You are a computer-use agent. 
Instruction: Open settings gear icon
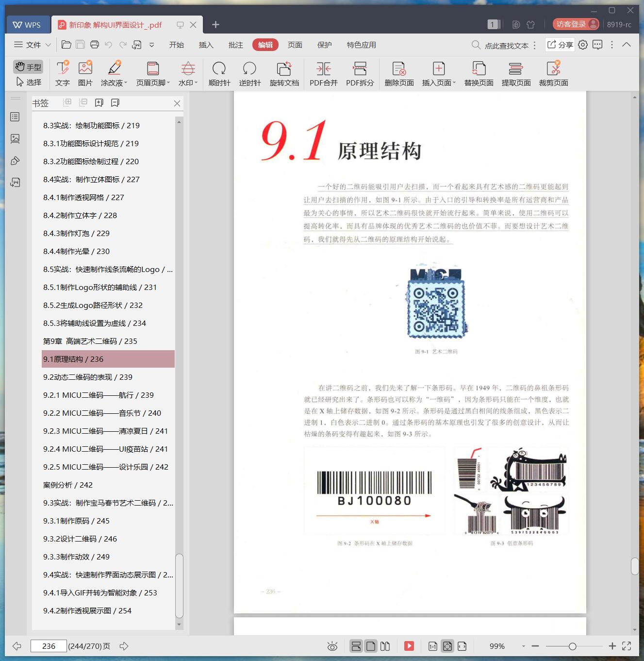tap(583, 45)
